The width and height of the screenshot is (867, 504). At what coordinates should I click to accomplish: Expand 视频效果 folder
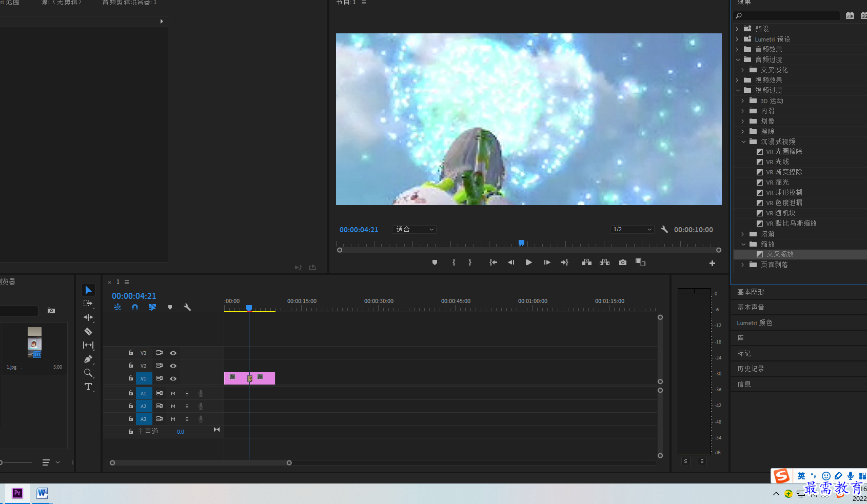(738, 80)
